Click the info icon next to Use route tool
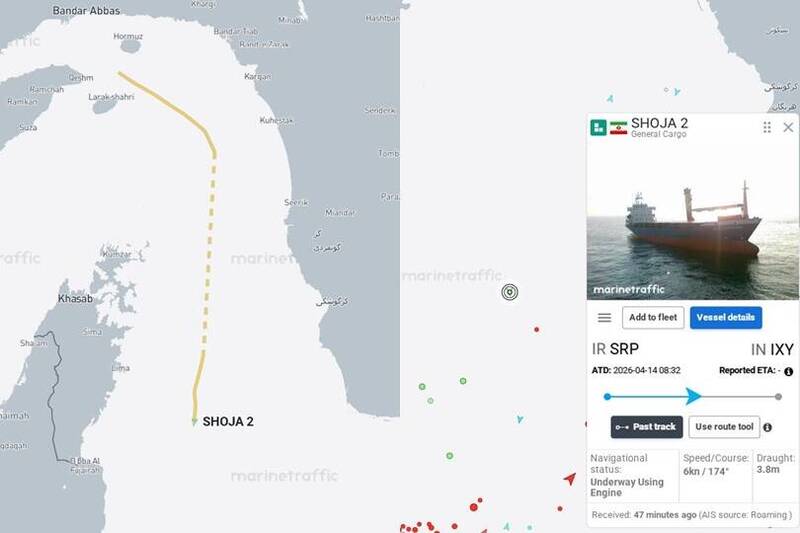The height and width of the screenshot is (533, 800). [768, 427]
